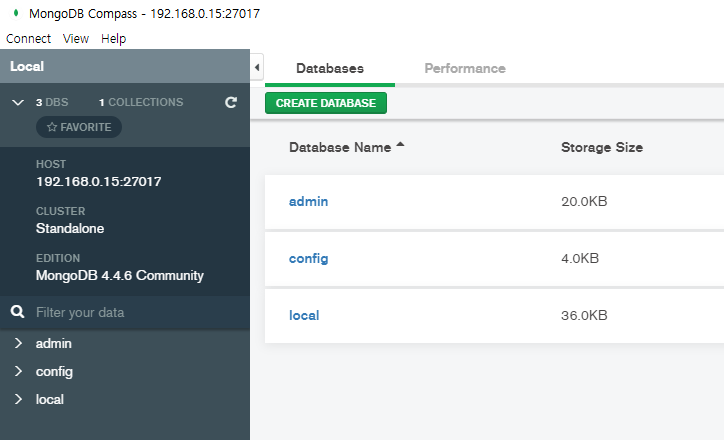Click the search magnifier icon
Image resolution: width=724 pixels, height=440 pixels.
click(x=18, y=312)
